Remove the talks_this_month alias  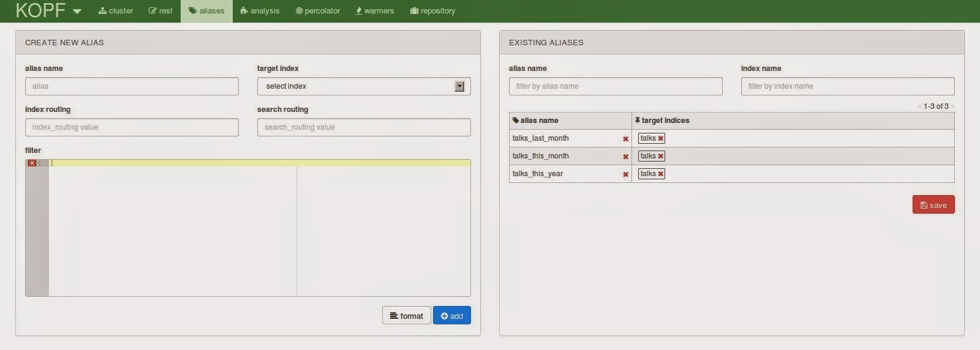625,157
